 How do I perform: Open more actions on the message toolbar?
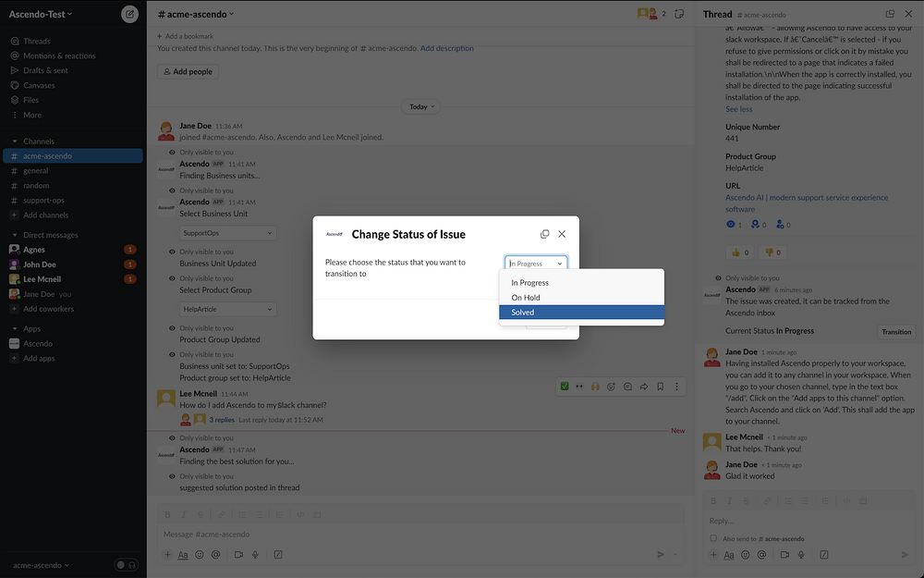coord(676,387)
